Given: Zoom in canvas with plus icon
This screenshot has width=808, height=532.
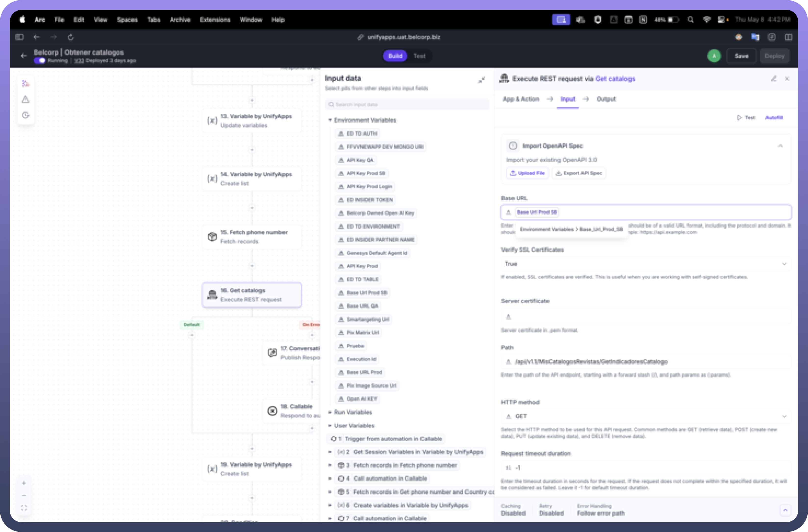Looking at the screenshot, I should click(x=24, y=483).
